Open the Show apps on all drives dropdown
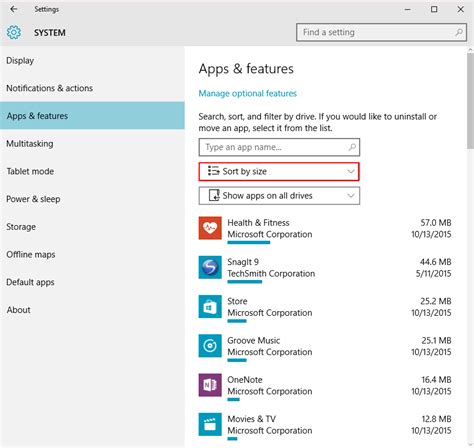Viewport: 474px width, 448px height. pos(279,196)
